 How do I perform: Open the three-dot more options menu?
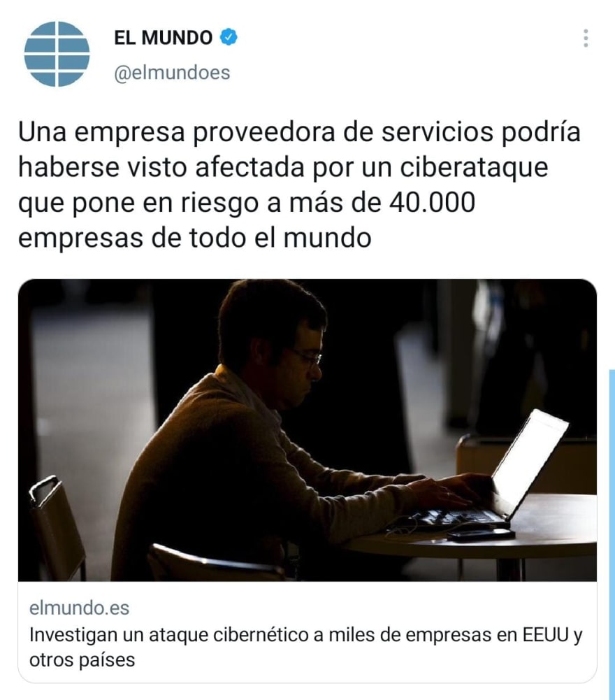coord(586,38)
